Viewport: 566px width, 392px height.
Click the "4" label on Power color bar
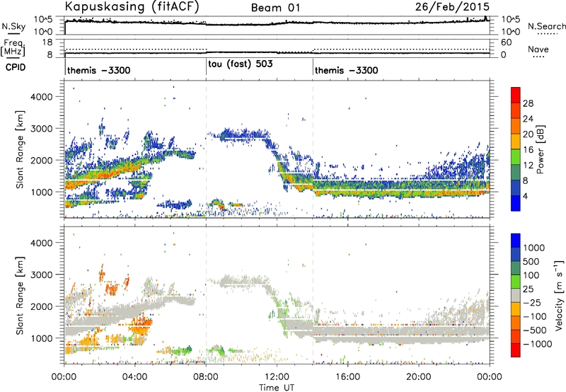tap(525, 196)
